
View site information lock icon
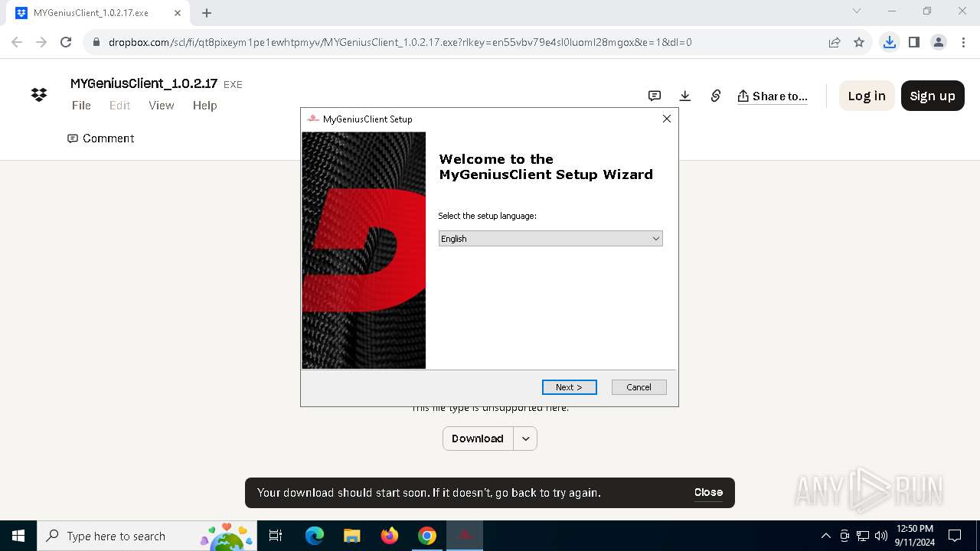point(96,42)
